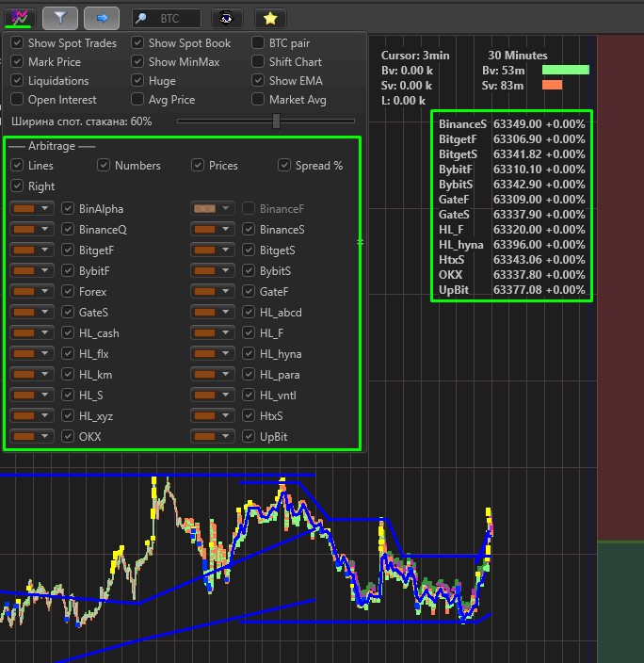
Task: Enable Open Interest checkbox
Action: click(17, 100)
